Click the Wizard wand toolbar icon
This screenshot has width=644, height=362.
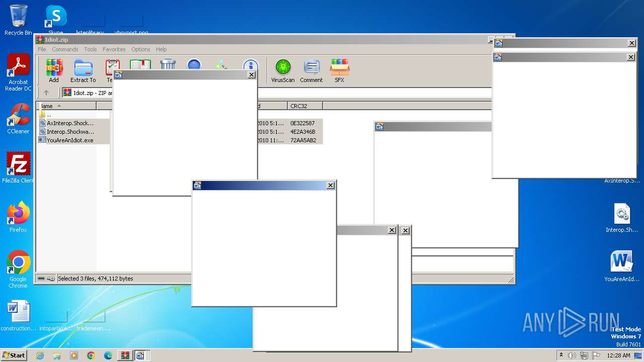pyautogui.click(x=222, y=64)
